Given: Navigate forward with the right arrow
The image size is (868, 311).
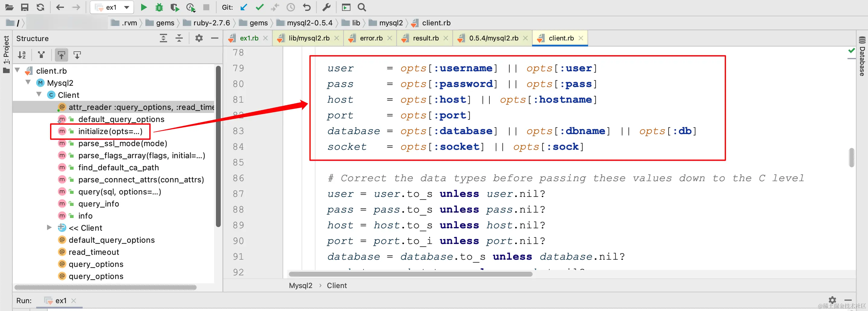Looking at the screenshot, I should point(76,7).
